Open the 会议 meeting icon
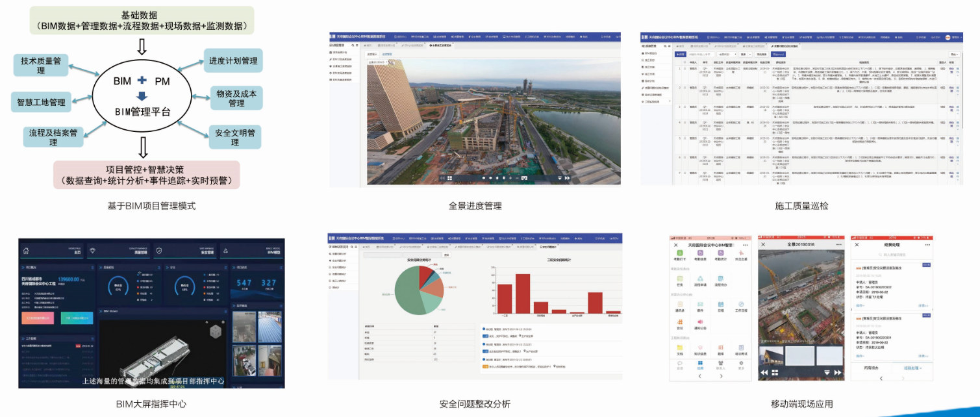Viewport: 980px width, 417px height. pos(679,323)
